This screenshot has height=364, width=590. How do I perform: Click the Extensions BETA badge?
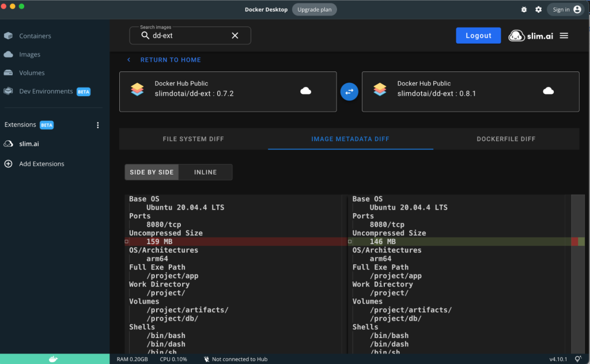pos(47,125)
